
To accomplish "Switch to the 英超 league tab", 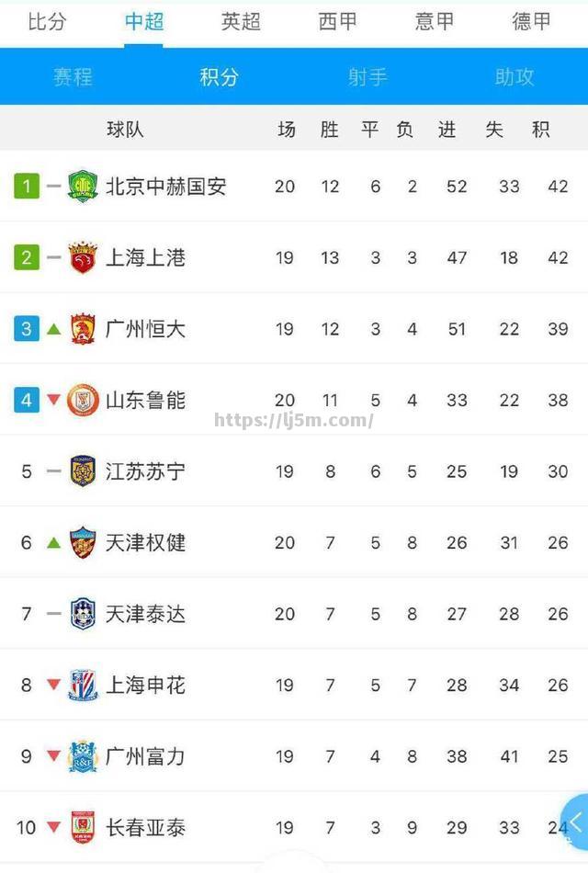I will point(241,22).
